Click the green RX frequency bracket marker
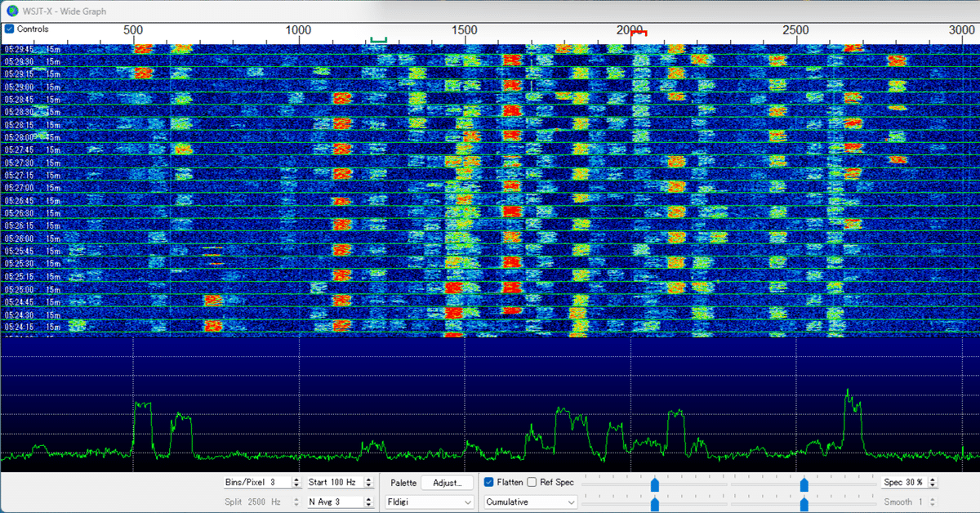980x513 pixels. [378, 39]
